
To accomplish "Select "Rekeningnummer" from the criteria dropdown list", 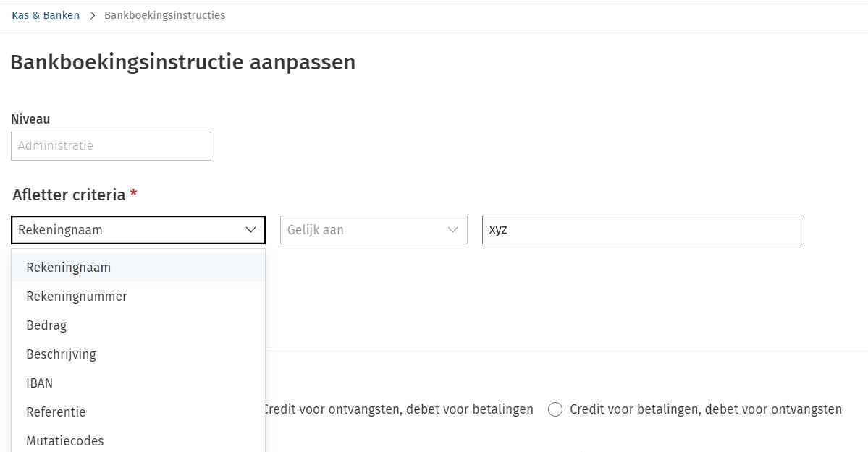I will pyautogui.click(x=77, y=296).
